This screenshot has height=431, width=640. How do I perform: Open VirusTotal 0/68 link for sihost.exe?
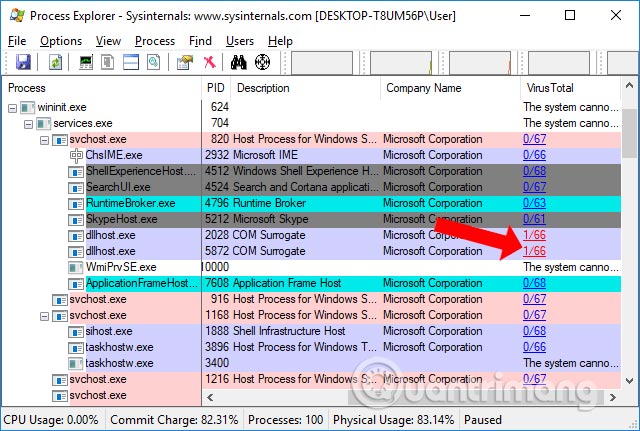pos(534,331)
